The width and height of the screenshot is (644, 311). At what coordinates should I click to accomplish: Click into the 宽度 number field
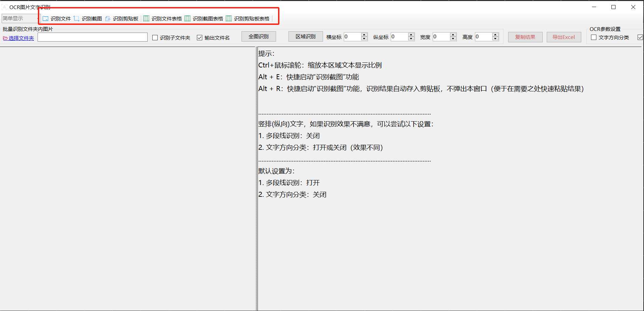pos(441,37)
